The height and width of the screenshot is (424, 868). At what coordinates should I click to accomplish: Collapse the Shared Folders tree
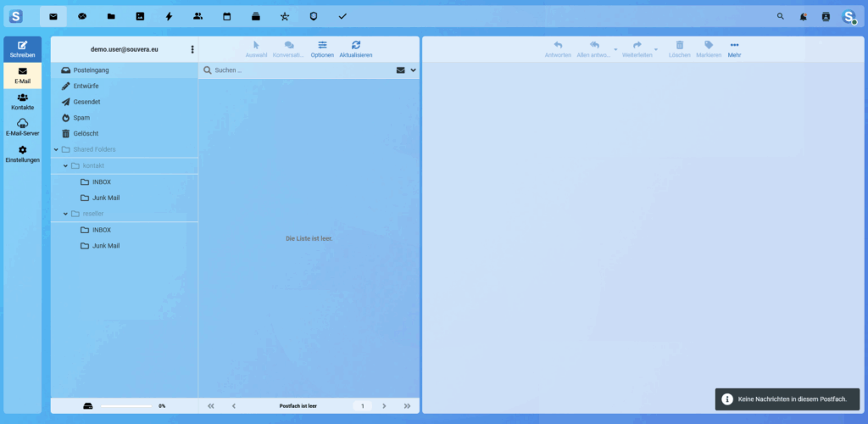pos(56,150)
